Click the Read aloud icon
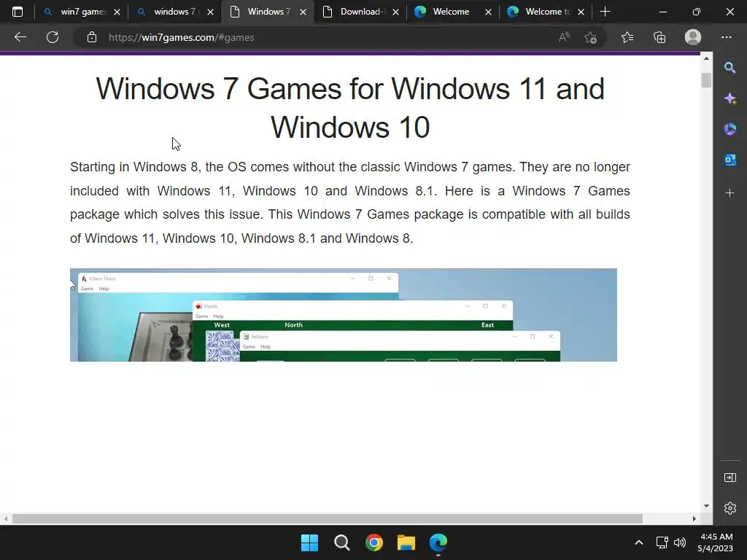The width and height of the screenshot is (747, 560). pyautogui.click(x=564, y=37)
